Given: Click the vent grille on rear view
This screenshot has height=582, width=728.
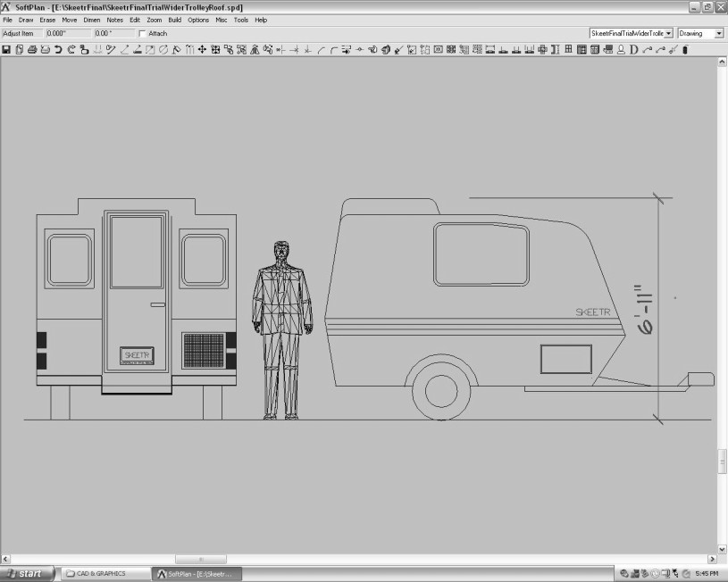Looking at the screenshot, I should coord(204,351).
